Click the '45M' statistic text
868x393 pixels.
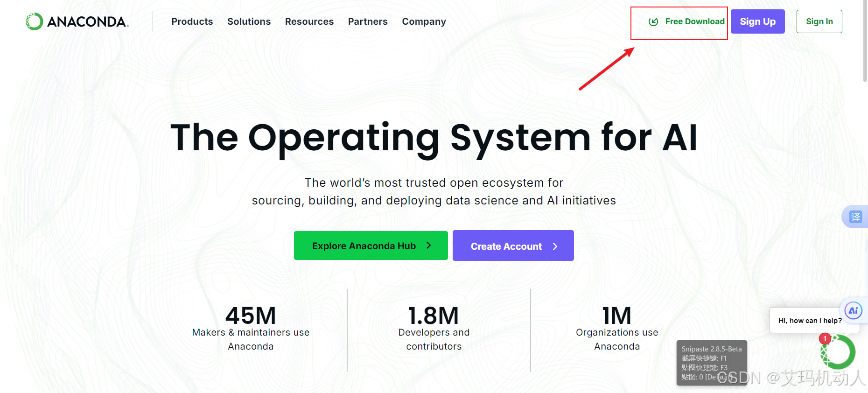[x=251, y=316]
